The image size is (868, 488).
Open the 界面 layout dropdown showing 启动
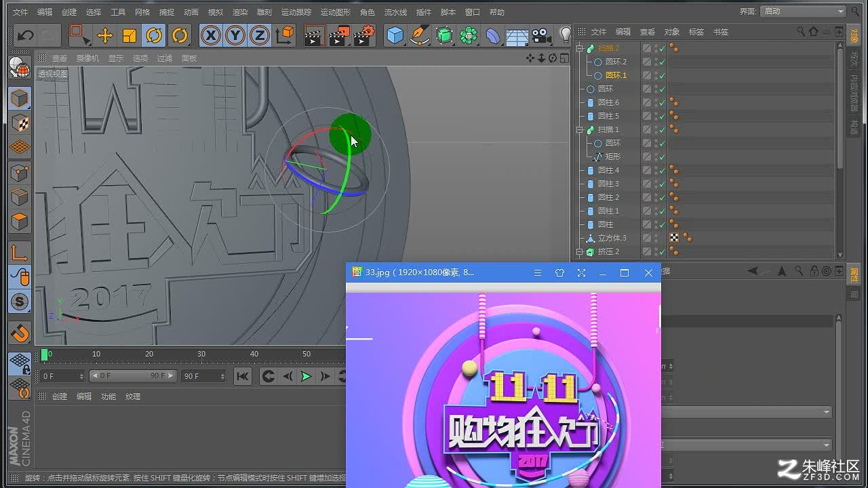tap(803, 12)
